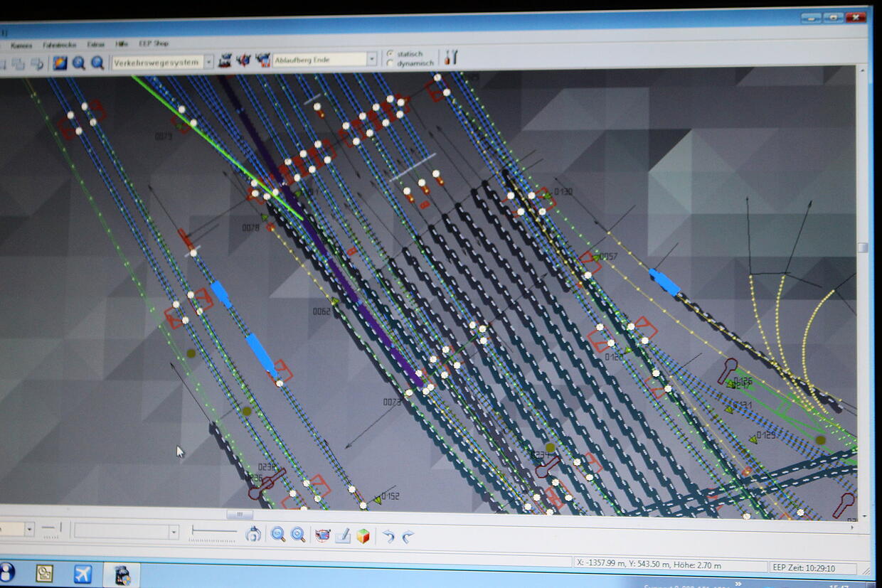Click the zoom out magnifier in bottom toolbar
The height and width of the screenshot is (588, 882).
coord(278,535)
